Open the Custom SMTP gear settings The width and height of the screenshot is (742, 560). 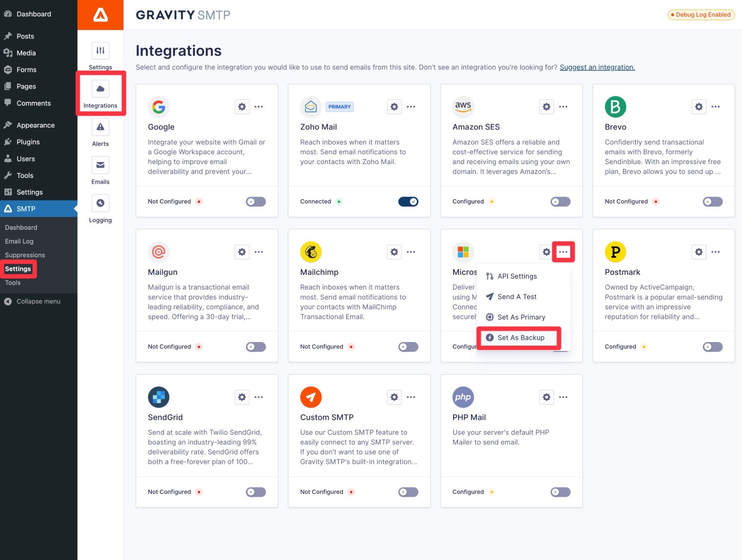pyautogui.click(x=394, y=397)
